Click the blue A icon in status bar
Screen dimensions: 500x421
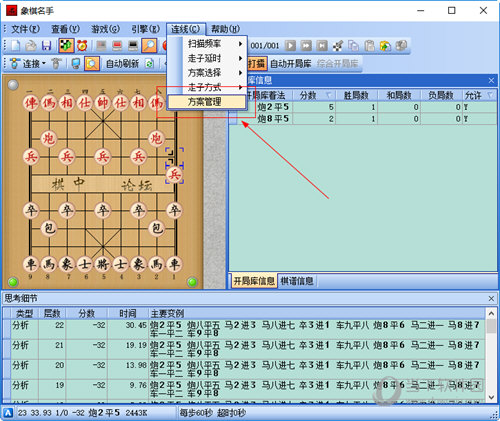pyautogui.click(x=8, y=413)
